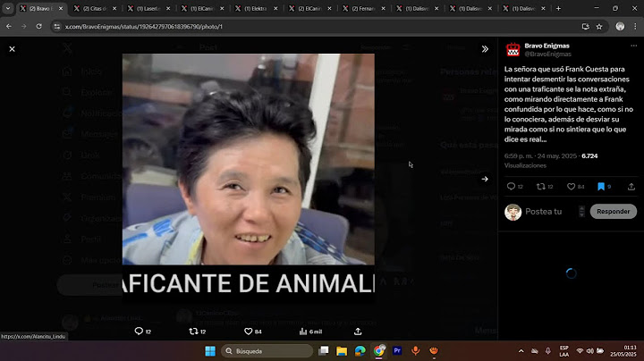The width and height of the screenshot is (644, 361).
Task: Open site information icon in address bar
Action: [57, 26]
